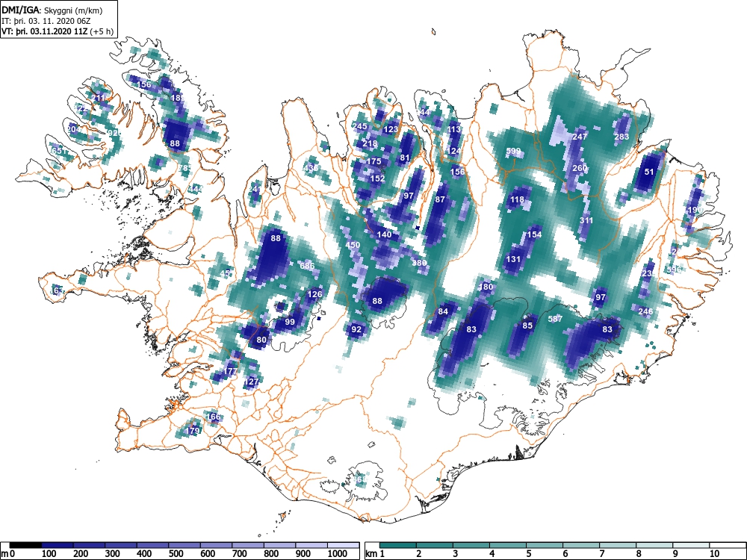The image size is (747, 560).
Task: Click the dark teal swatch between km 1 and 2
Action: coord(398,545)
